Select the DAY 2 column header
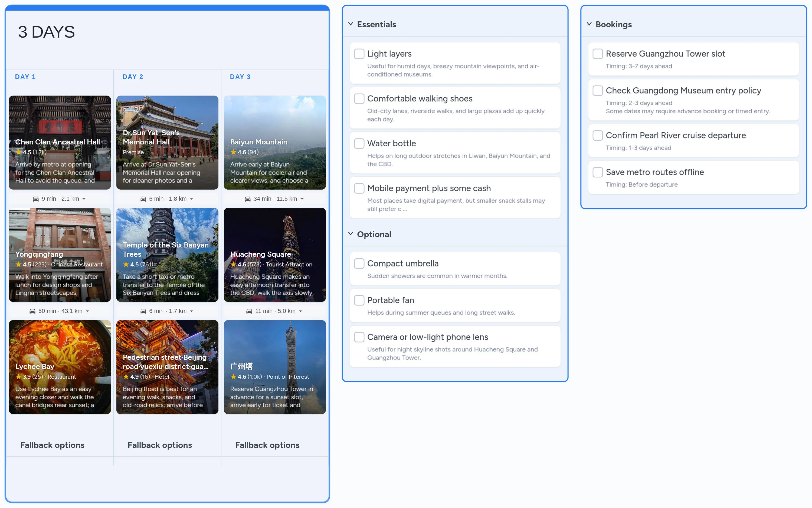Viewport: 812px width, 508px height. point(133,77)
